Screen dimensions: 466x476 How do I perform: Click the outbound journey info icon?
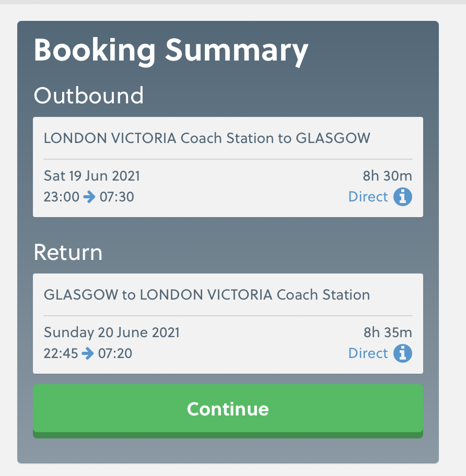point(402,197)
